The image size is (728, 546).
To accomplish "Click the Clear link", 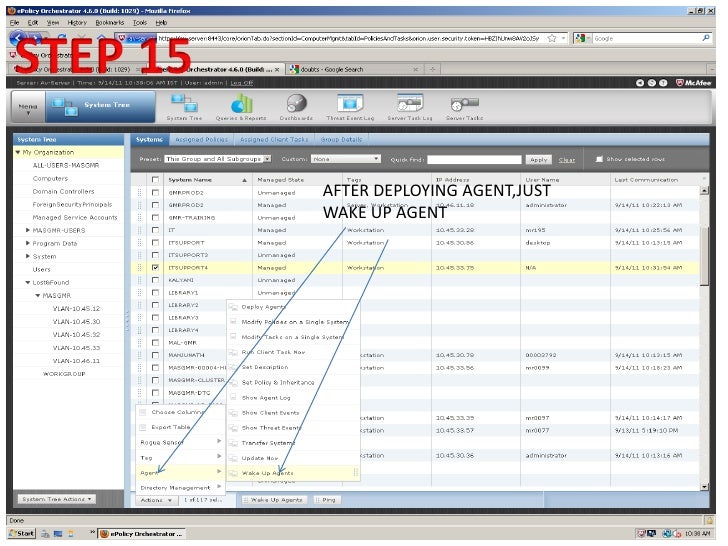I will [566, 160].
